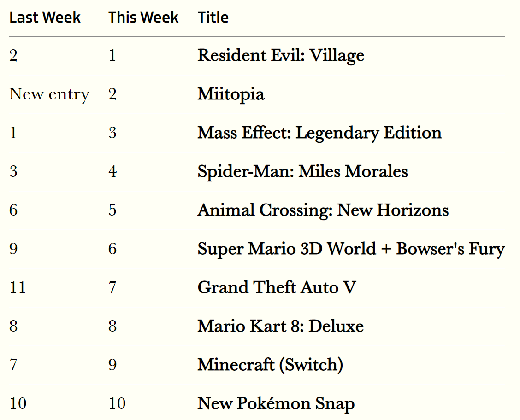Select Spider-Man: Miles Morales title
This screenshot has width=520, height=420.
[x=302, y=172]
